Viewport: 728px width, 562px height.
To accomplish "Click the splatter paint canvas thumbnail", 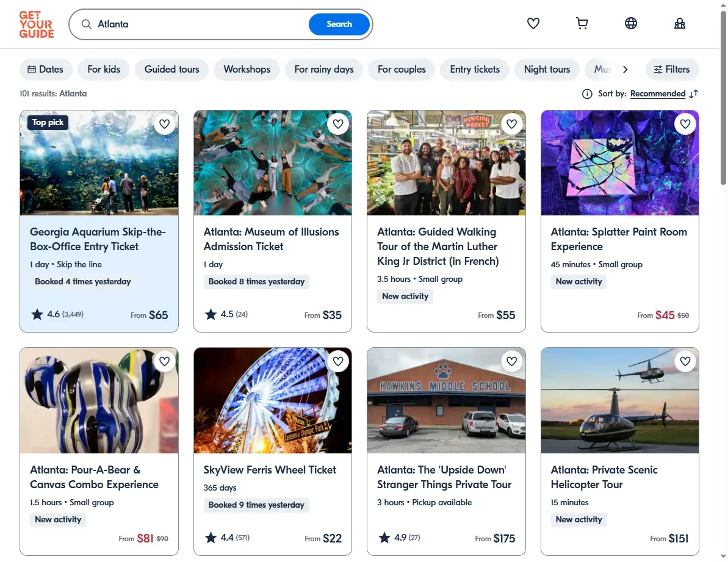I will pos(620,163).
